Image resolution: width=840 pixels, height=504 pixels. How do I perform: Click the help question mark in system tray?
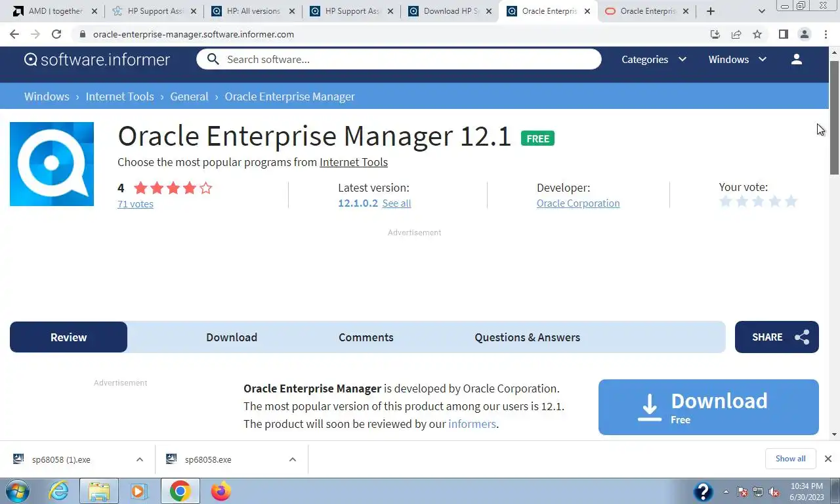point(703,491)
